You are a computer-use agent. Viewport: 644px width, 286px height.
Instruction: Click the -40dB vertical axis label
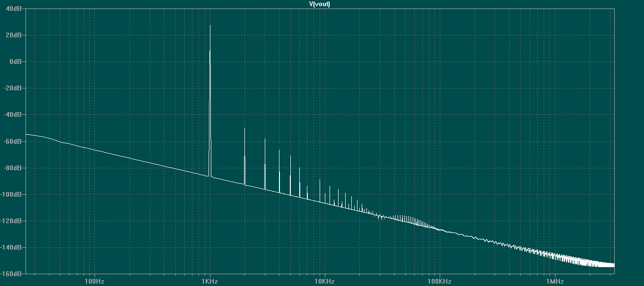(14, 114)
